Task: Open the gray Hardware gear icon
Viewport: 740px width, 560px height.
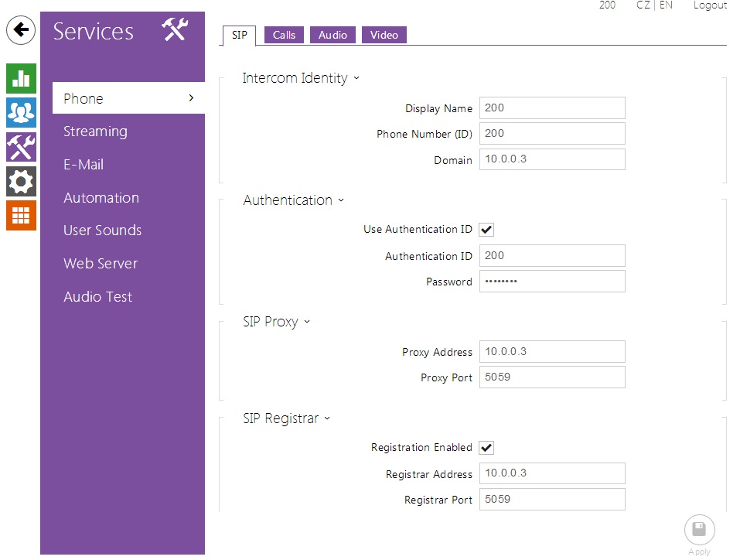Action: tap(21, 181)
